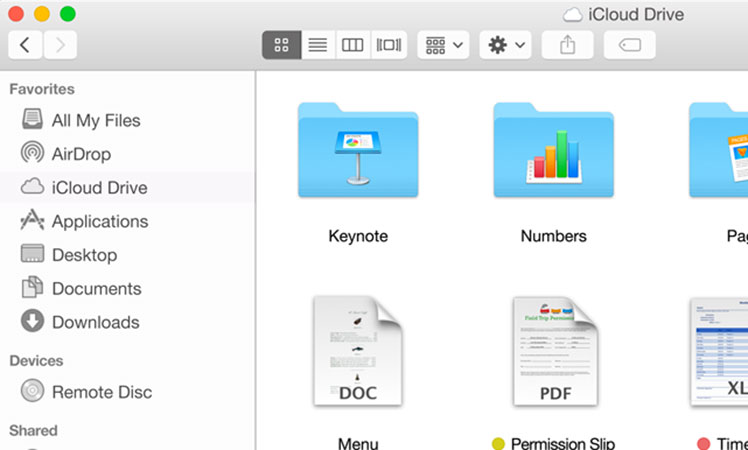Image resolution: width=748 pixels, height=450 pixels.
Task: Open Applications from the sidebar
Action: 99,222
